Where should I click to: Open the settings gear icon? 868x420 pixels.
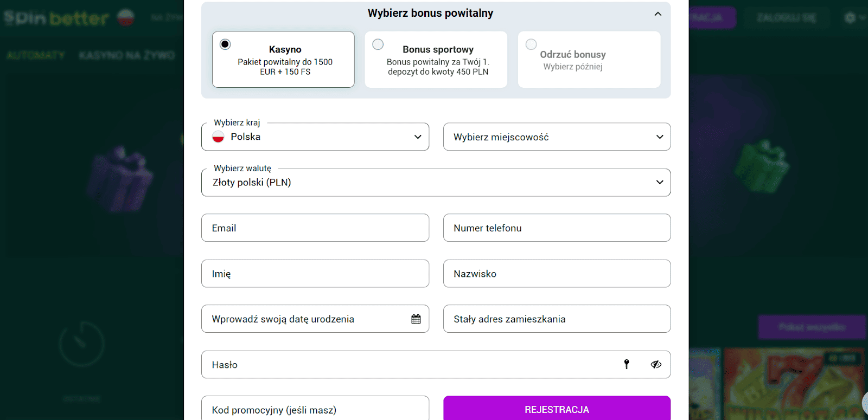click(x=850, y=18)
